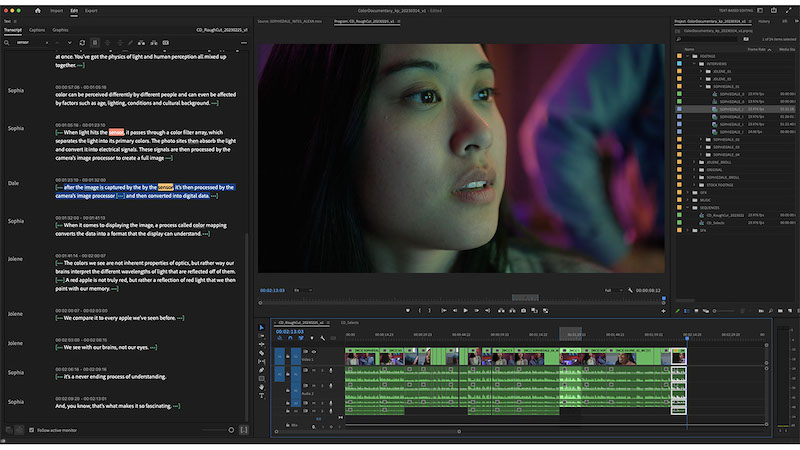Play the program monitor video
Image resolution: width=800 pixels, height=450 pixels.
(x=465, y=310)
